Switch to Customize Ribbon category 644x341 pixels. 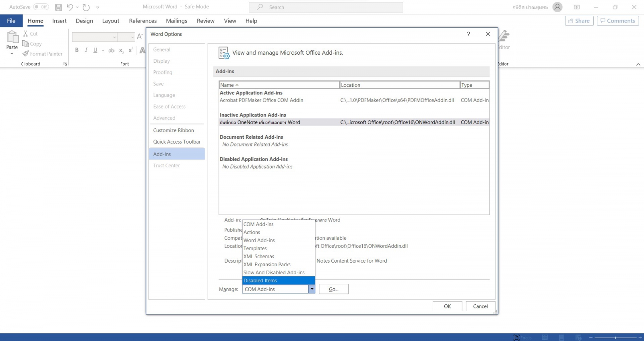[x=173, y=130]
